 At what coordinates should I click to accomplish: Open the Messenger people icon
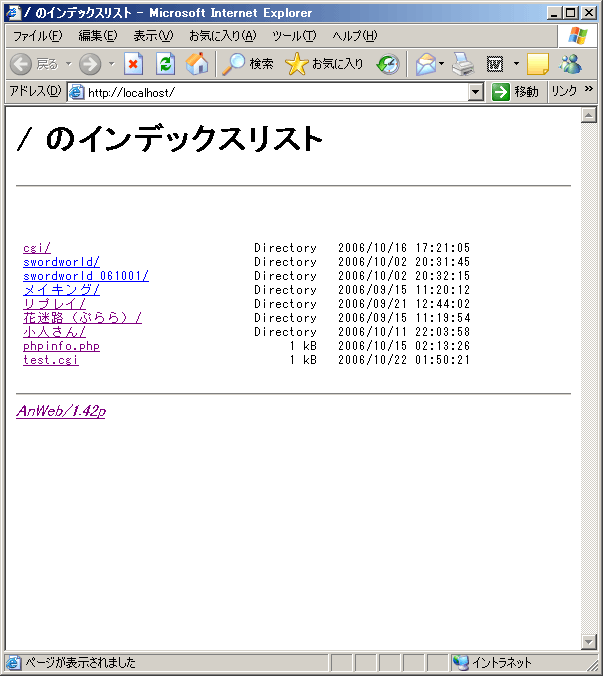(570, 64)
